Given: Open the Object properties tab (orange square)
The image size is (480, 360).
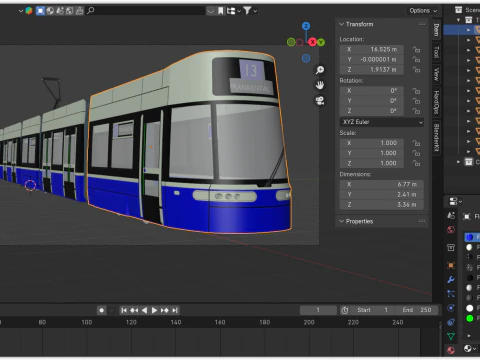Looking at the screenshot, I should [451, 265].
